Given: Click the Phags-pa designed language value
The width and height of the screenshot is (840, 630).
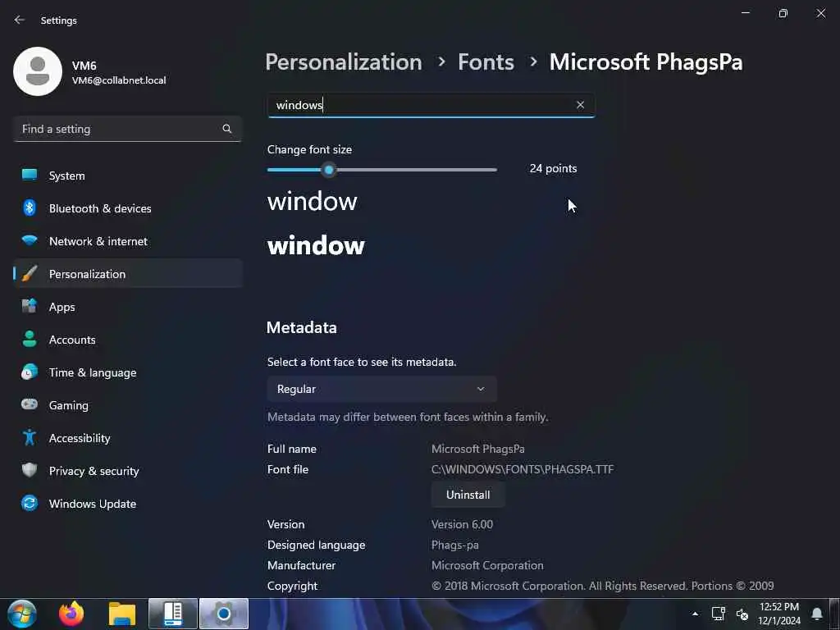Looking at the screenshot, I should [x=454, y=545].
